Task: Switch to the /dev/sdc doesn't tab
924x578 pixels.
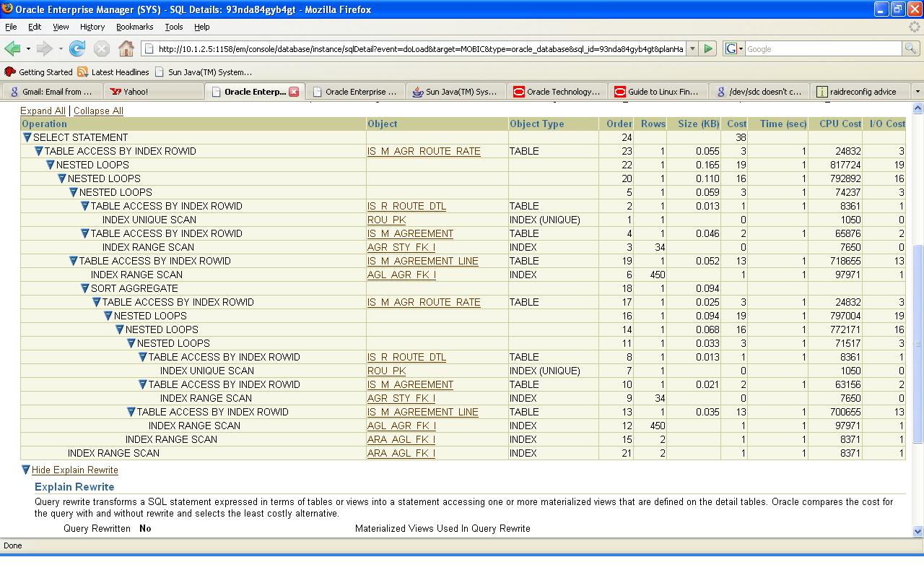Action: 761,92
